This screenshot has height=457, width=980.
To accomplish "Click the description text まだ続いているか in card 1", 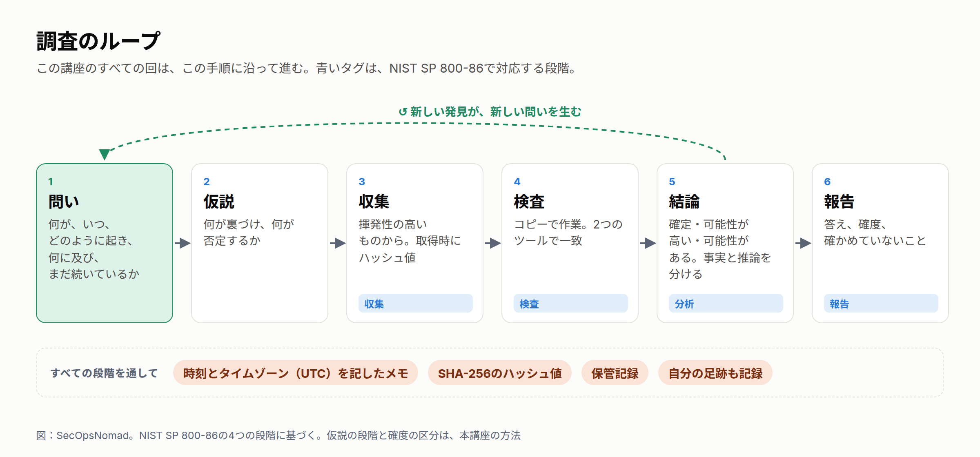I will [94, 274].
